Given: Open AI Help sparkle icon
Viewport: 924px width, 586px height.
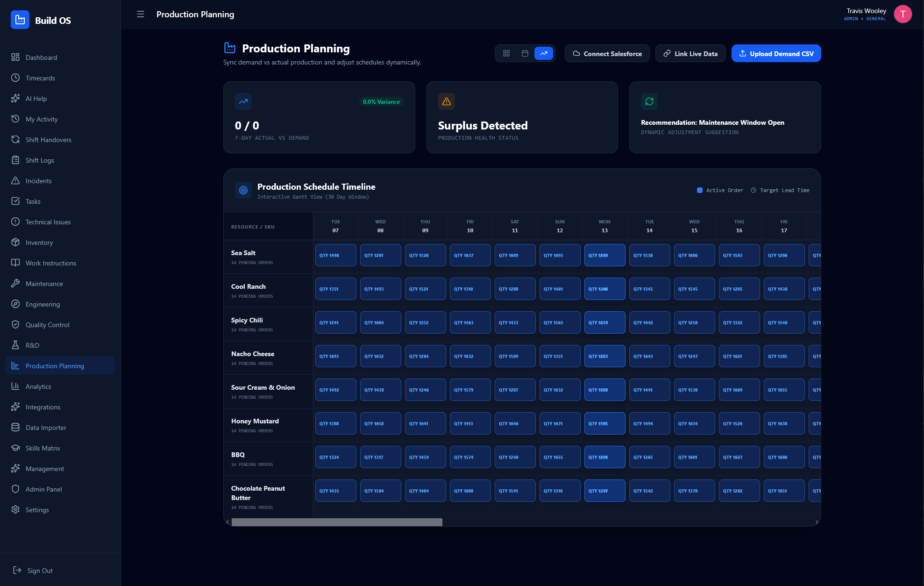Looking at the screenshot, I should click(x=15, y=98).
